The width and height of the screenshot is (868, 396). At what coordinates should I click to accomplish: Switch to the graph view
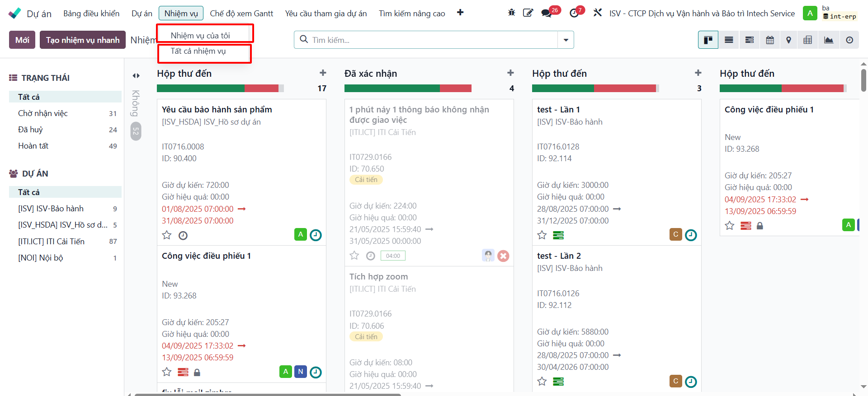(829, 40)
